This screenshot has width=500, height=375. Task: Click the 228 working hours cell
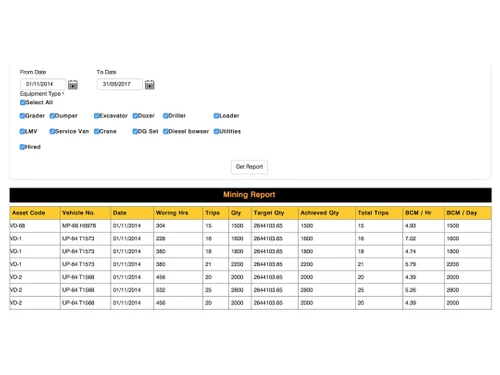pos(178,239)
